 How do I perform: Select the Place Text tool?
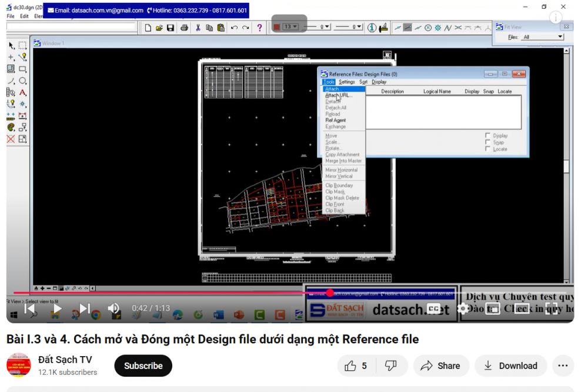pyautogui.click(x=22, y=92)
